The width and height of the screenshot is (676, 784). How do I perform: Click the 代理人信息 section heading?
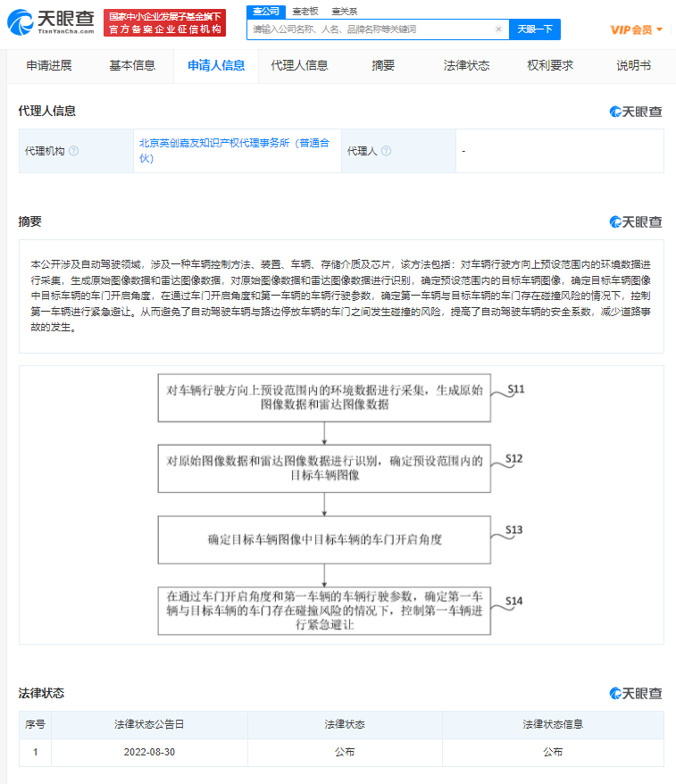[47, 111]
